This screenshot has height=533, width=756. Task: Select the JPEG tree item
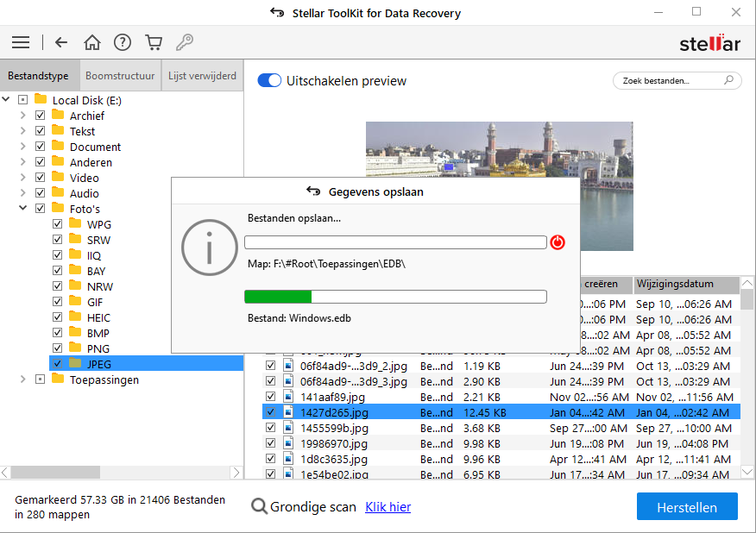click(146, 363)
